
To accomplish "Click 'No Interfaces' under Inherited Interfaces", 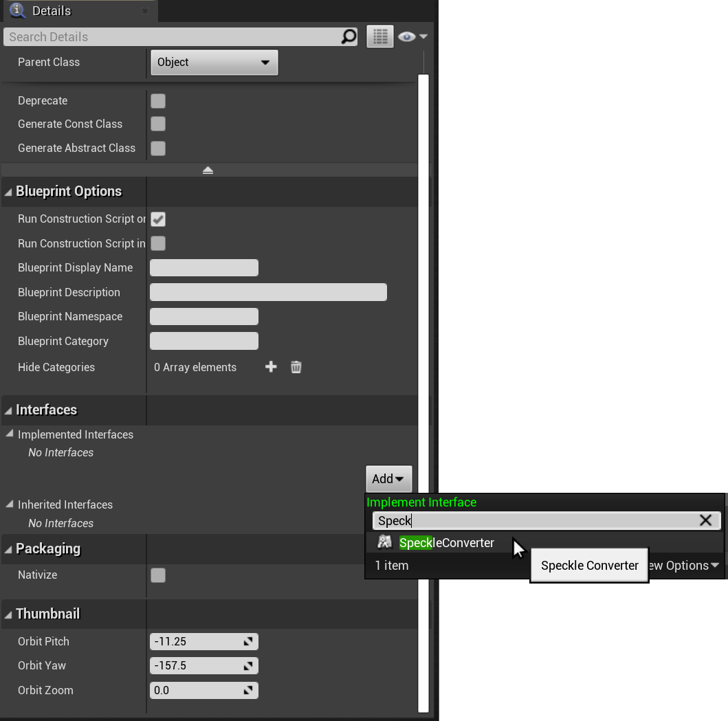I will point(60,523).
